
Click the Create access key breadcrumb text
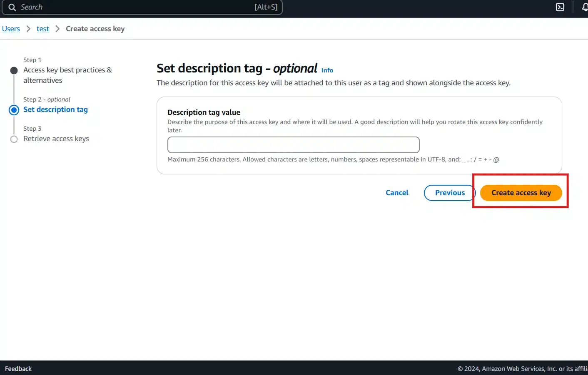point(95,28)
